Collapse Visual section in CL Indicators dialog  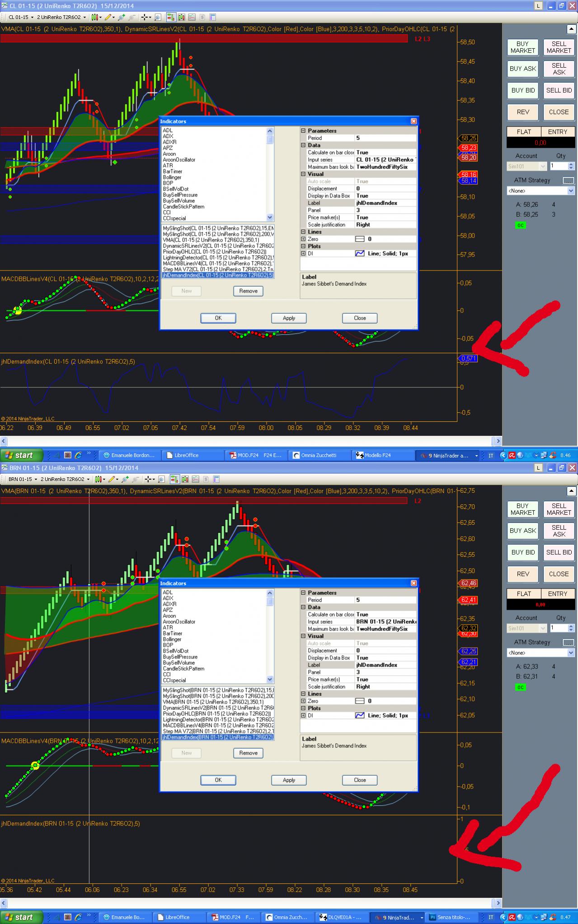tap(303, 174)
